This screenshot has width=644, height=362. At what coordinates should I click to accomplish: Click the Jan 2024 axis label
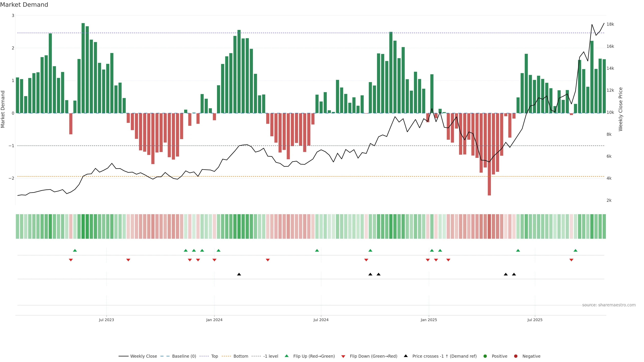click(x=214, y=320)
